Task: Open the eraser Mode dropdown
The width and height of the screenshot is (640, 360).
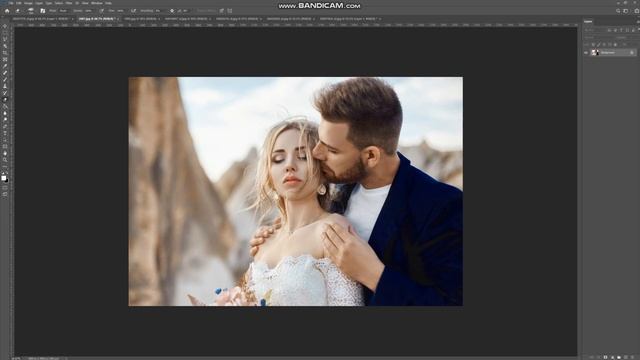Action: pos(65,11)
